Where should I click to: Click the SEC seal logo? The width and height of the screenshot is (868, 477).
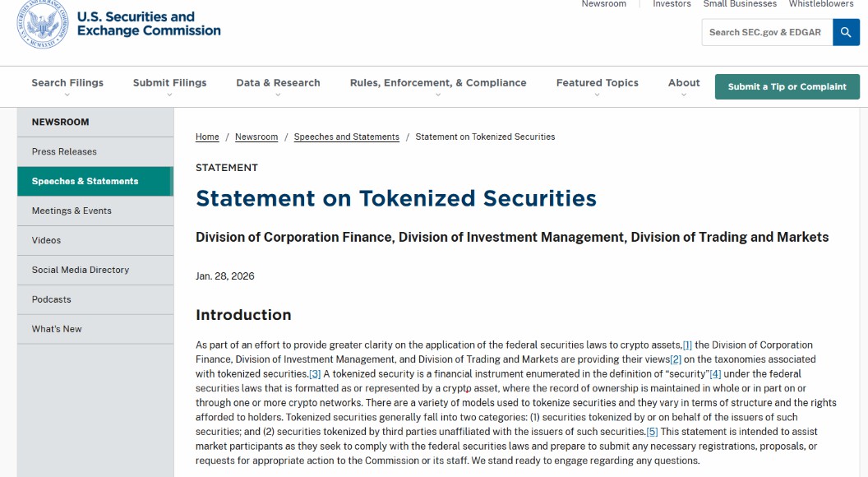coord(44,23)
